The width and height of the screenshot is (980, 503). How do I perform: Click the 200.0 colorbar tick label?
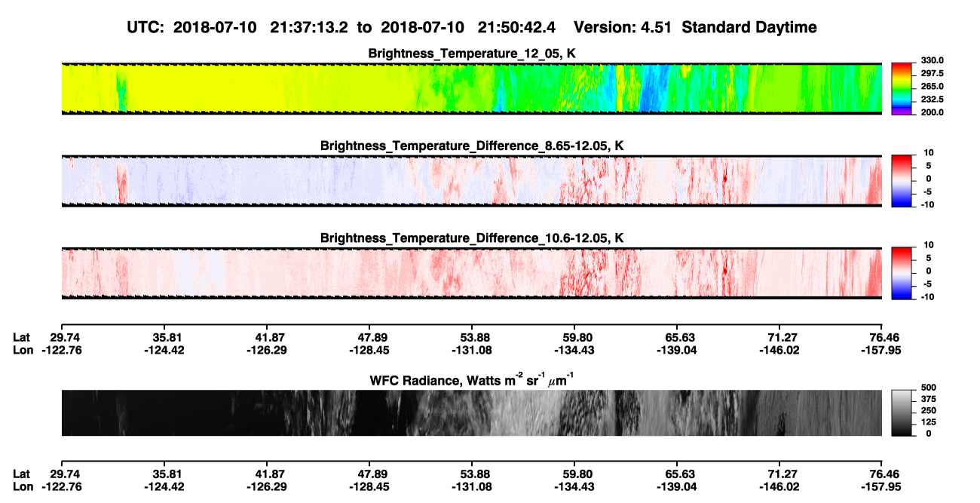[x=933, y=112]
